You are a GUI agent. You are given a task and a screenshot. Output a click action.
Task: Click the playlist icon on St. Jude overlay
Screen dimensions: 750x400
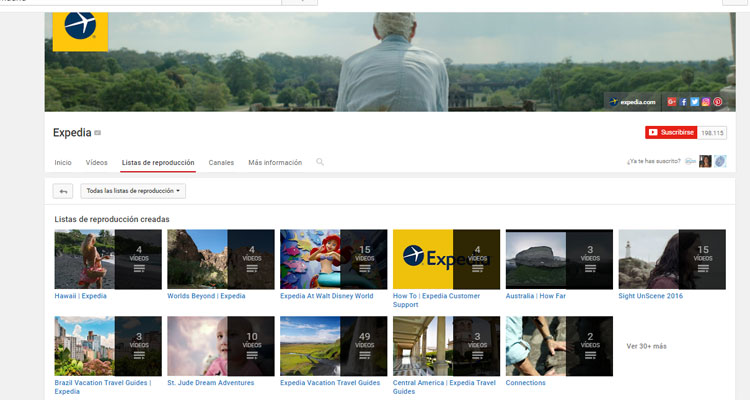coord(252,355)
